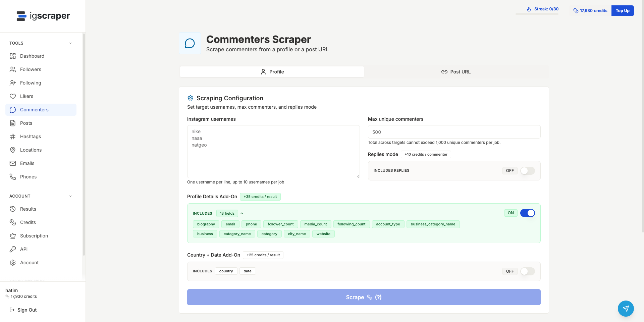Click the +35 credits / result badge

click(260, 197)
